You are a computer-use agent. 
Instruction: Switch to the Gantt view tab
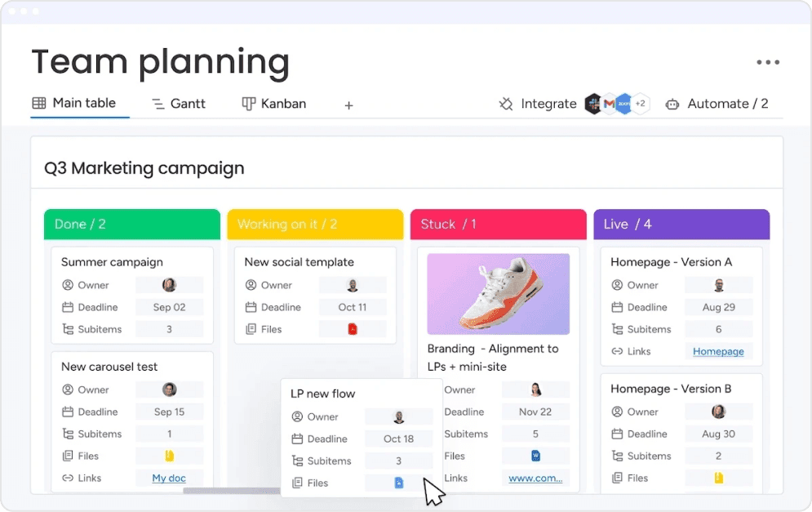point(178,104)
